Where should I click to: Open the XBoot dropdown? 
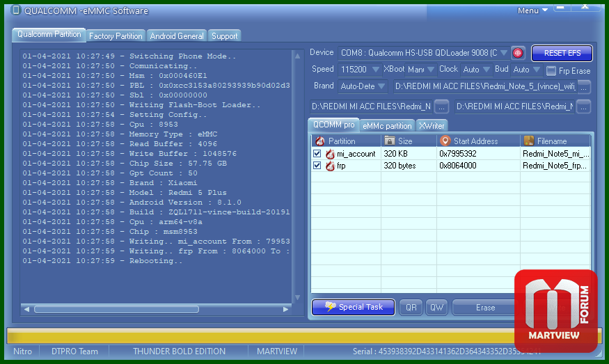point(431,70)
